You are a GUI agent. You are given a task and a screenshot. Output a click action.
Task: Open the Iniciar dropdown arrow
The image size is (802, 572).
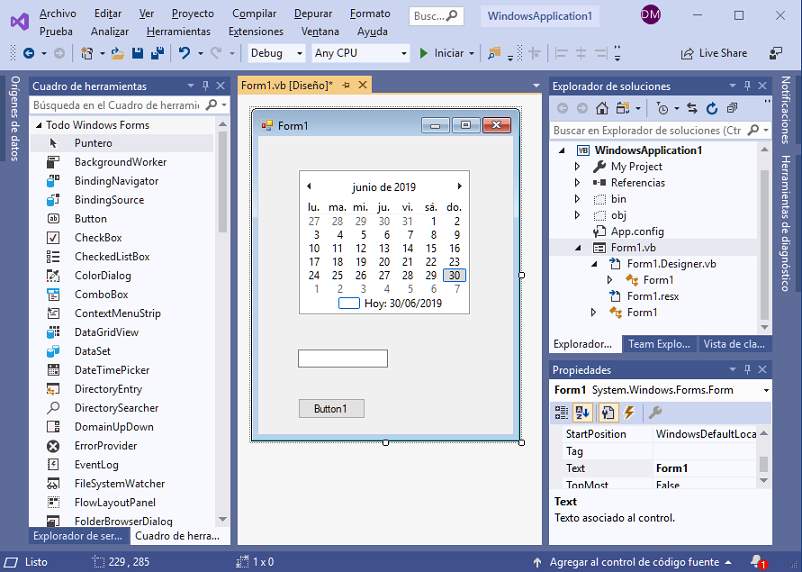[x=472, y=53]
